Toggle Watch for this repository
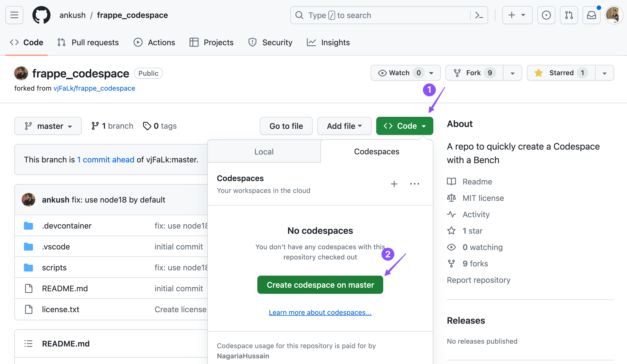The width and height of the screenshot is (627, 364). point(399,73)
